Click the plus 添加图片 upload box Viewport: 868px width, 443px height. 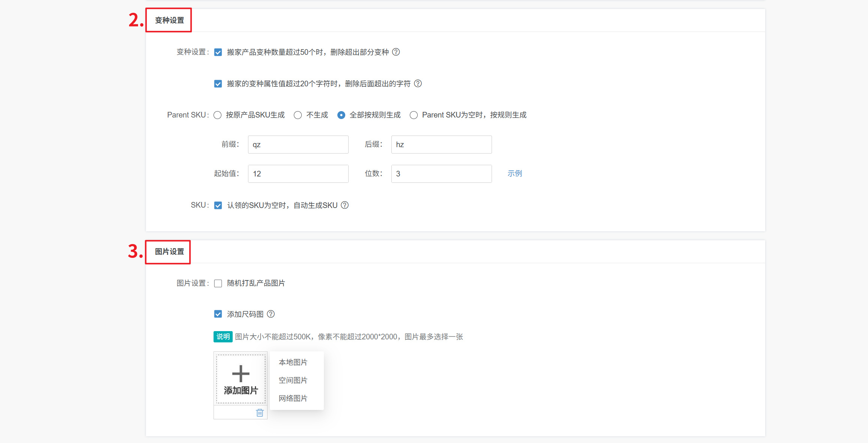pyautogui.click(x=241, y=379)
